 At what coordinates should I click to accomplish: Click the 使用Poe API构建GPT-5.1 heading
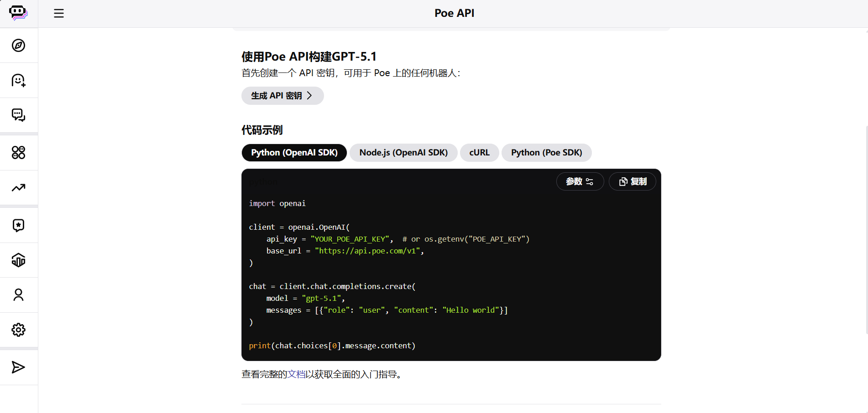pyautogui.click(x=309, y=57)
